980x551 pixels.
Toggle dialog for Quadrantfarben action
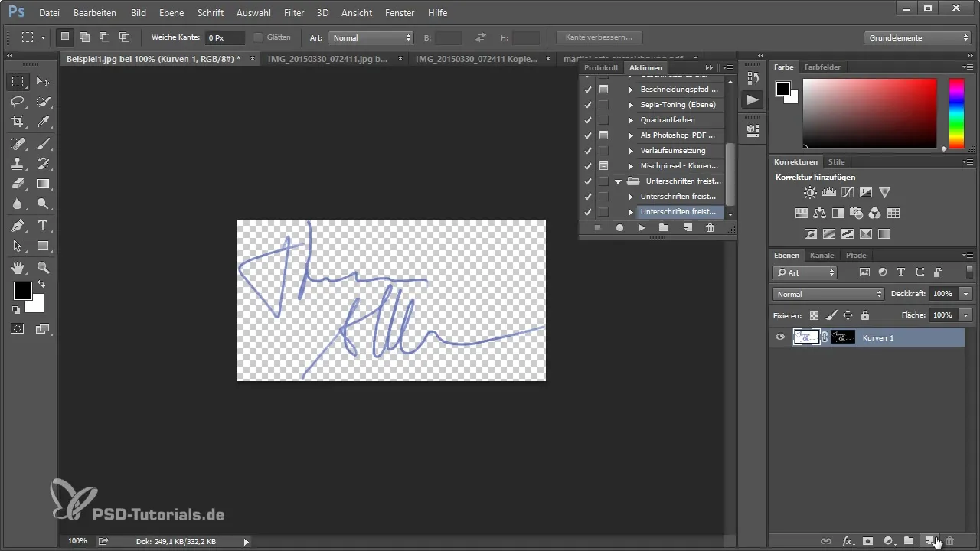click(x=603, y=120)
